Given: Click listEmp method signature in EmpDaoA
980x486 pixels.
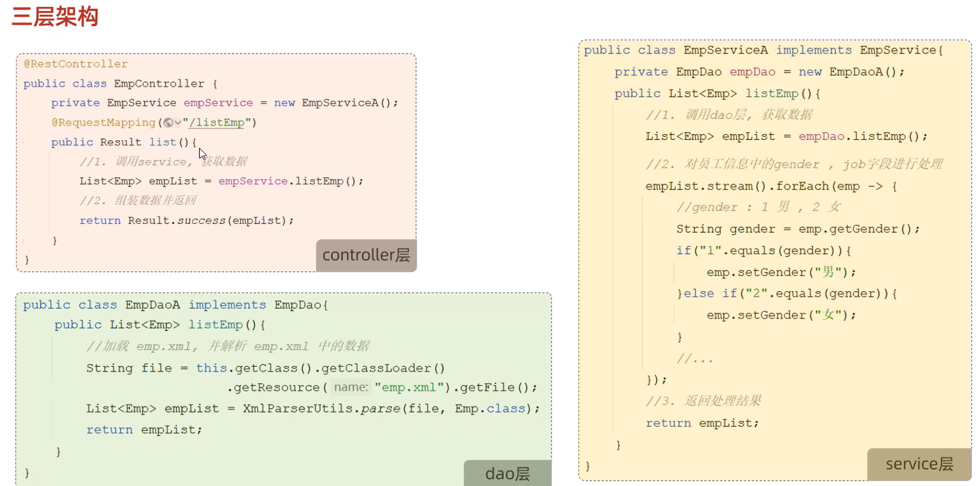Looking at the screenshot, I should pos(160,324).
